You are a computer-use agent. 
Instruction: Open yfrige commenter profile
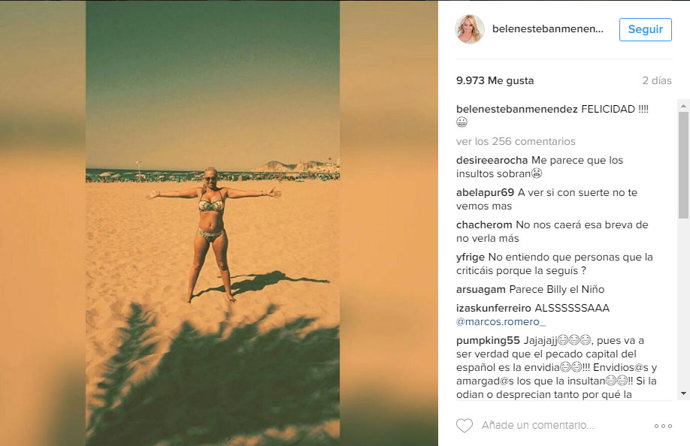[470, 257]
